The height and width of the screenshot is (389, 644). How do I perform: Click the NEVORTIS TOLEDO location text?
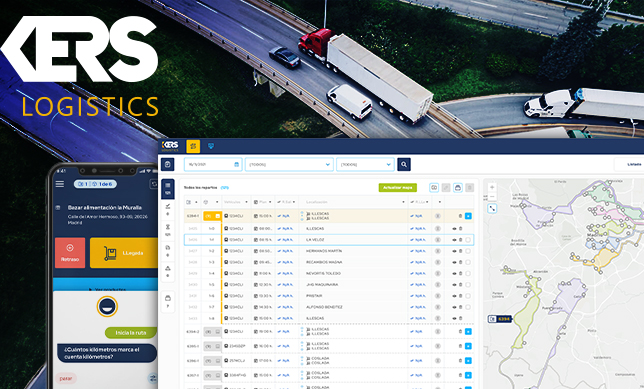tap(324, 274)
